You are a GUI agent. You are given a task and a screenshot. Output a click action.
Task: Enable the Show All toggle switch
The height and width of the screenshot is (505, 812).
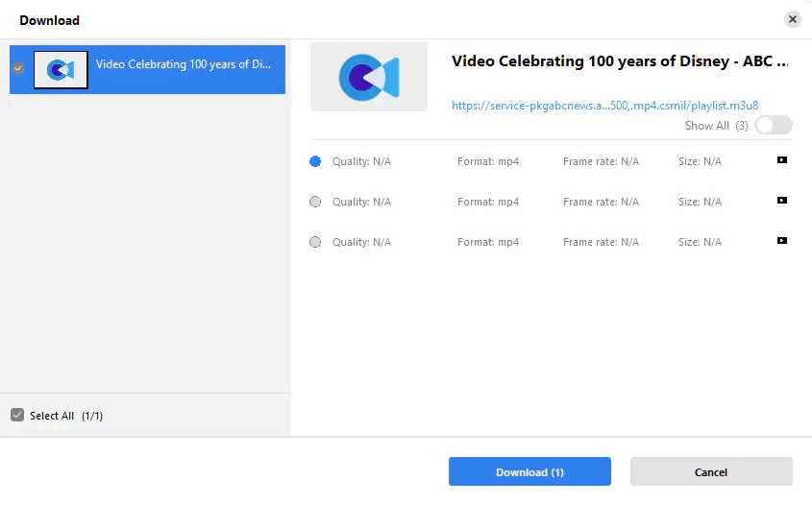[774, 125]
